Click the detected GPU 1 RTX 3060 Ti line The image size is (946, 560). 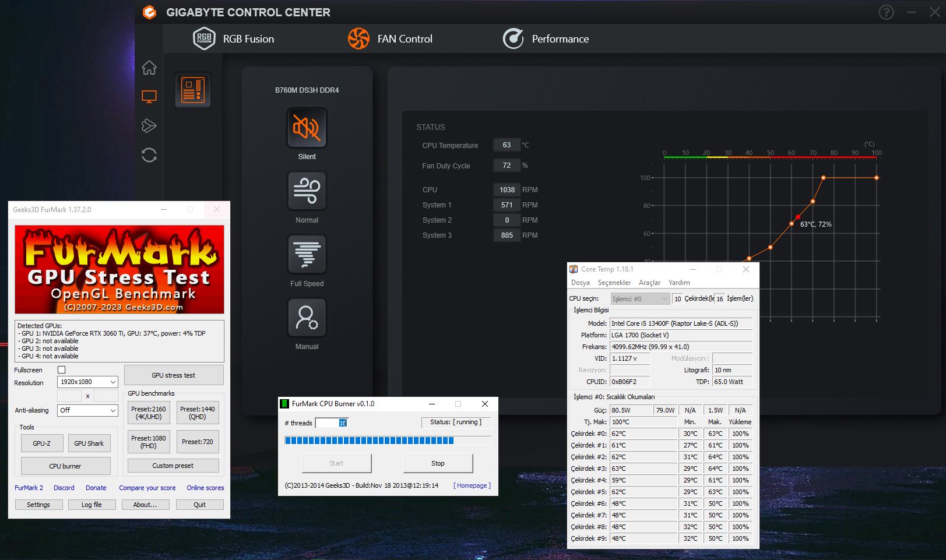113,333
